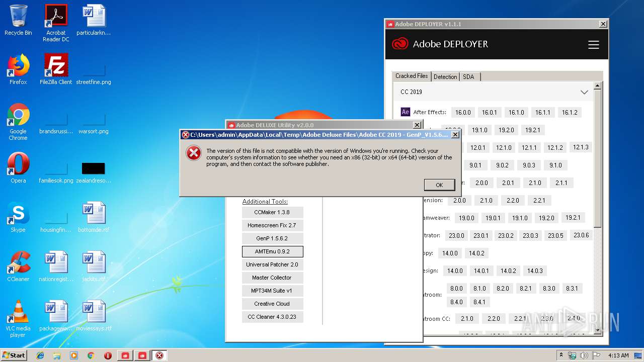The width and height of the screenshot is (644, 362).
Task: Click the clock showing 4:13 AM
Action: [x=618, y=355]
